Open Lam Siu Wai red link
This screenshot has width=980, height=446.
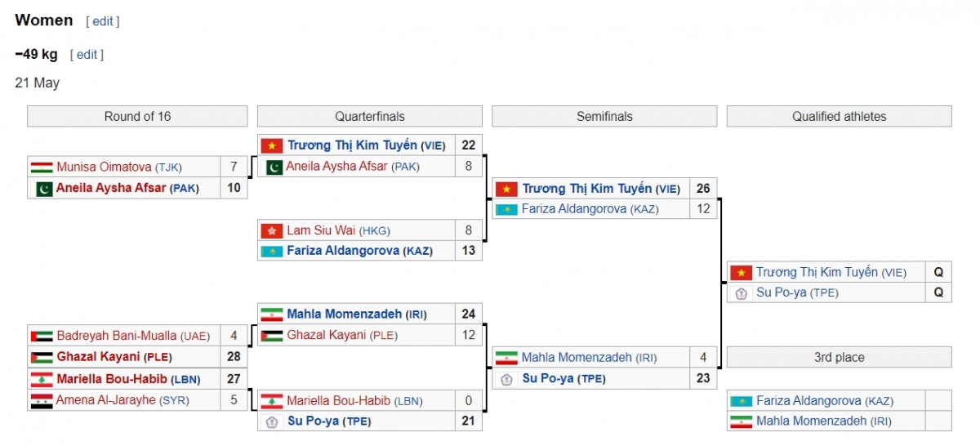321,230
